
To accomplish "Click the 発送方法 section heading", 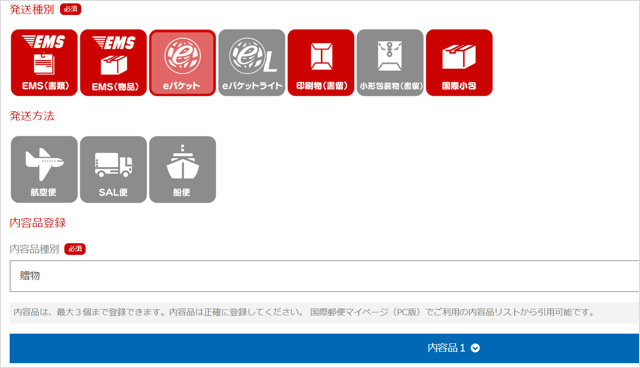I will click(x=32, y=116).
